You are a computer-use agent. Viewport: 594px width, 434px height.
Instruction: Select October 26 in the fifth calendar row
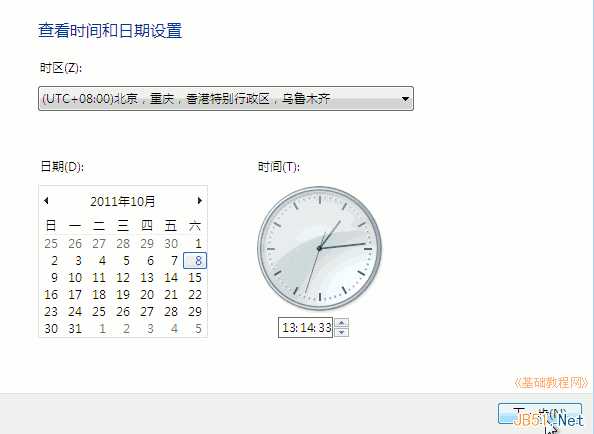point(123,312)
